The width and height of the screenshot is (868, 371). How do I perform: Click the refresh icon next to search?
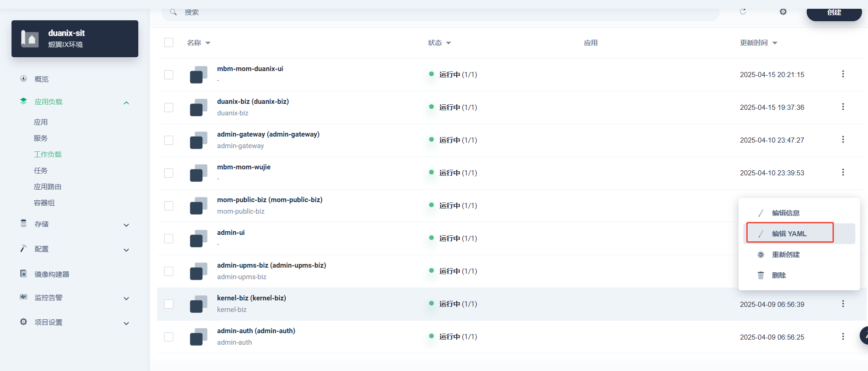[743, 12]
